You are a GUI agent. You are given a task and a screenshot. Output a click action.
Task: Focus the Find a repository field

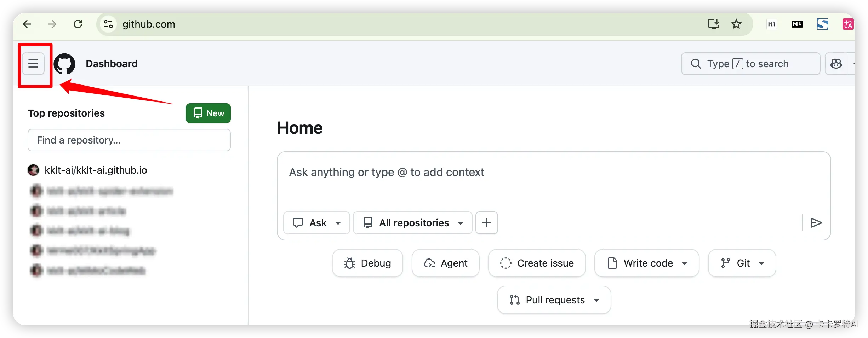click(129, 140)
